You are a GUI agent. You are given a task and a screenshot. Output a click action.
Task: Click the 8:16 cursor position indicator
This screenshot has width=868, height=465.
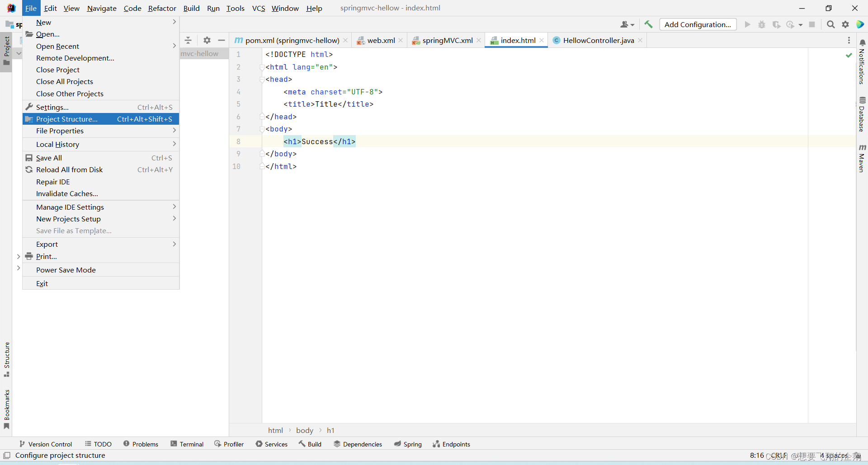(756, 455)
